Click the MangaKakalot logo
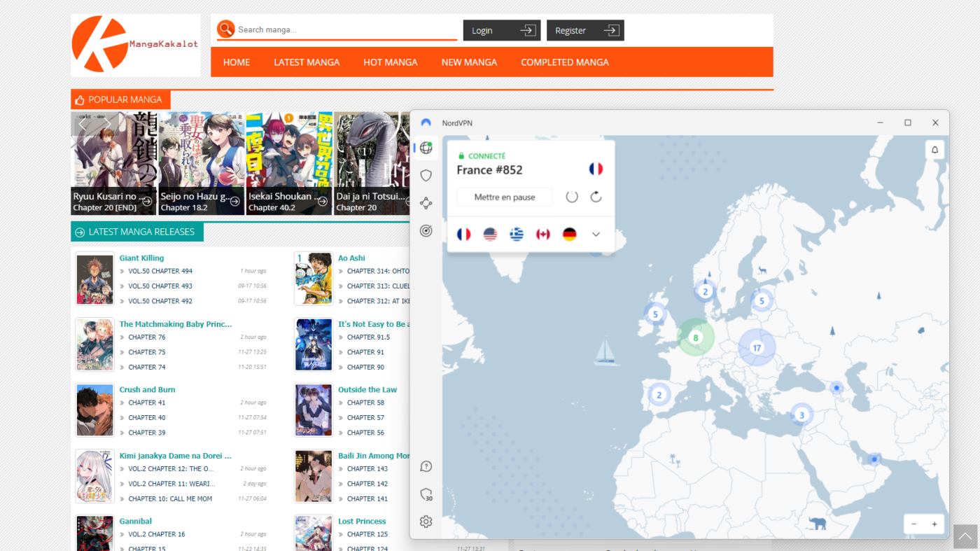 point(135,45)
